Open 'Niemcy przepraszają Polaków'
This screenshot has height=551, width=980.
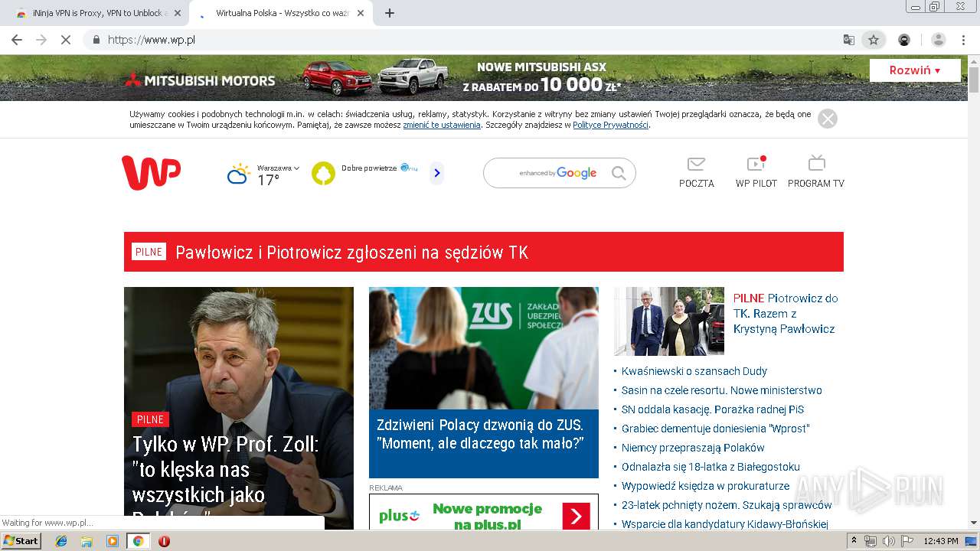click(693, 448)
